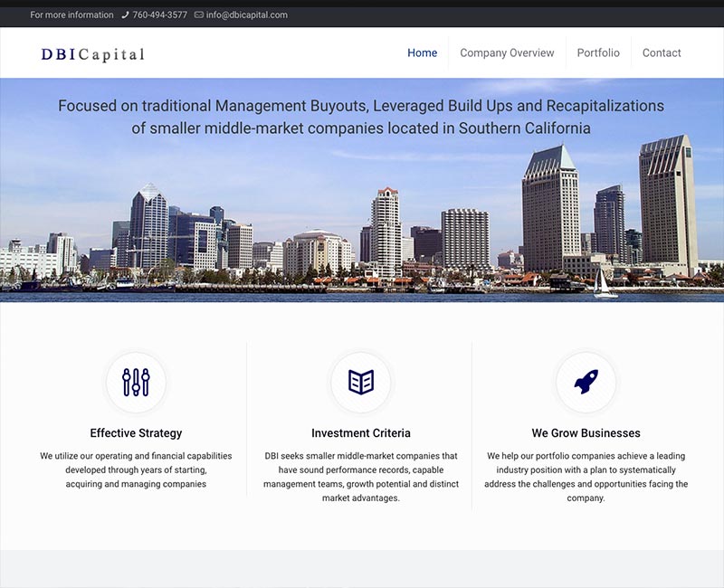This screenshot has width=724, height=588.
Task: Click the Investment Criteria heading
Action: 361,433
